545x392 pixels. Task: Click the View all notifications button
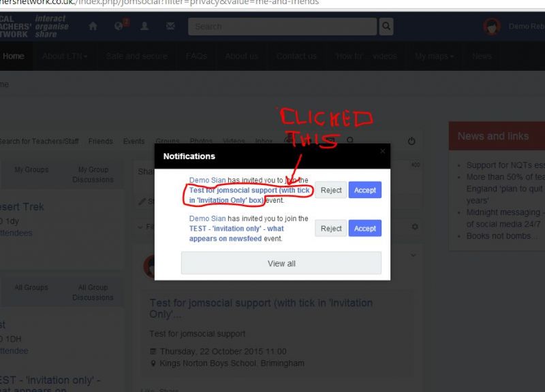pyautogui.click(x=281, y=263)
